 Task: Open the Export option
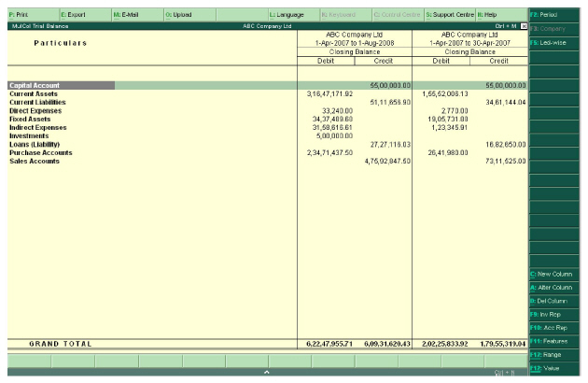86,15
